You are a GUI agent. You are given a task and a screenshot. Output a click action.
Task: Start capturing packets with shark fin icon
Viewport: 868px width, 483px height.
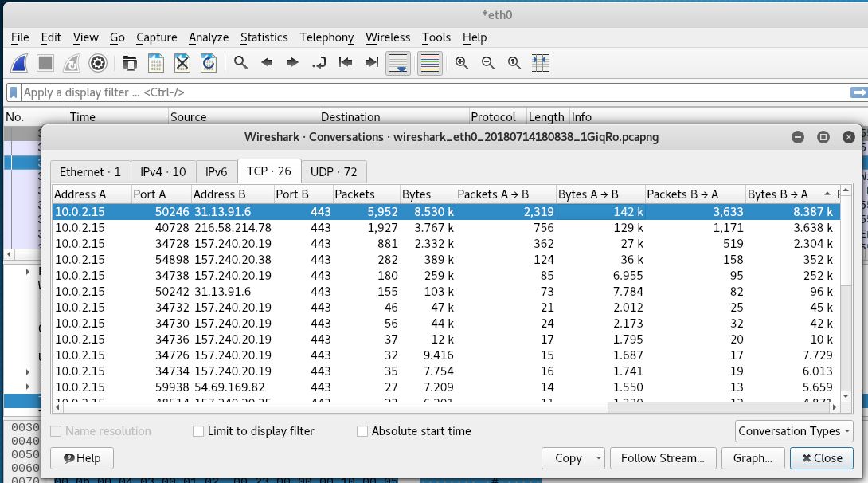tap(21, 63)
